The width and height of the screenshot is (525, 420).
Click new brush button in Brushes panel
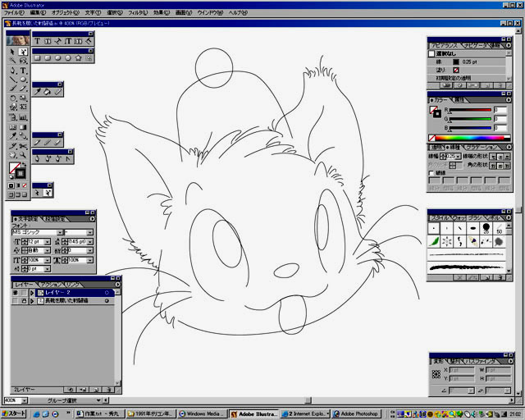click(x=487, y=277)
